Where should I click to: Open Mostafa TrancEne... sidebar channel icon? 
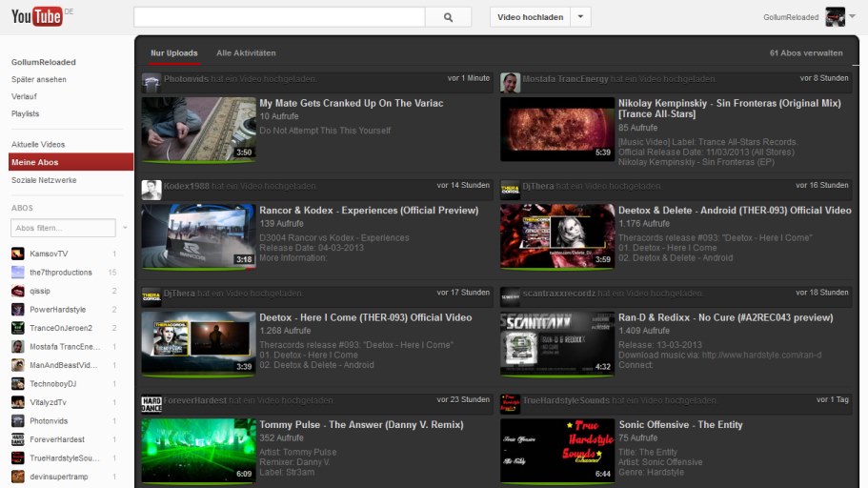(18, 347)
